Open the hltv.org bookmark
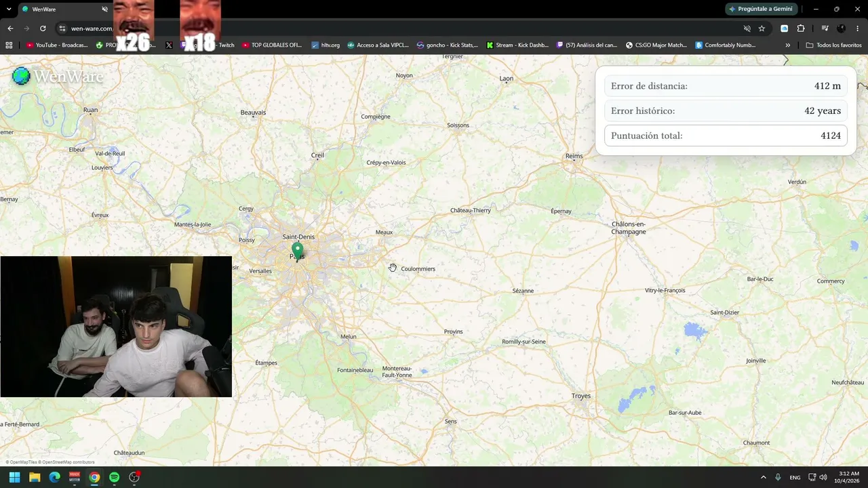Viewport: 868px width, 488px height. click(x=325, y=45)
